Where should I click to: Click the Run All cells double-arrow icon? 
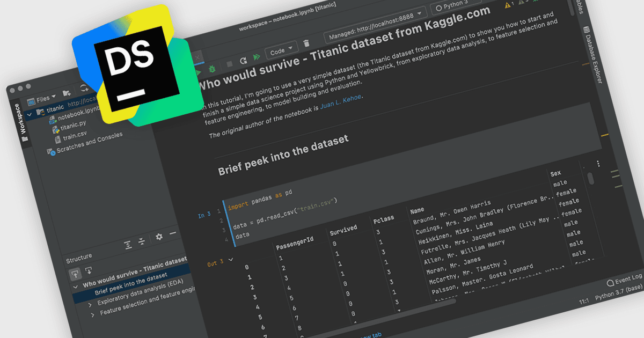click(257, 56)
